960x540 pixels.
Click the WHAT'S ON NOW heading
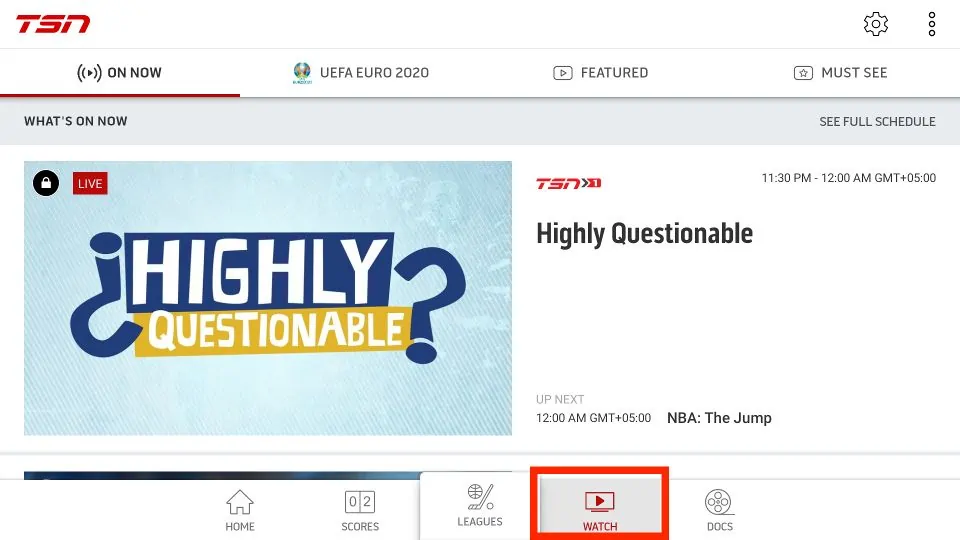click(76, 121)
